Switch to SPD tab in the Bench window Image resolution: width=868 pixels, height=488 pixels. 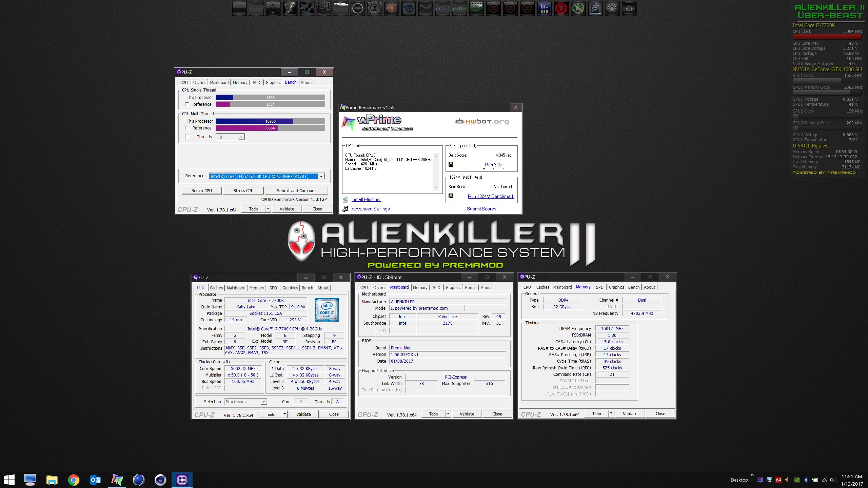[257, 82]
